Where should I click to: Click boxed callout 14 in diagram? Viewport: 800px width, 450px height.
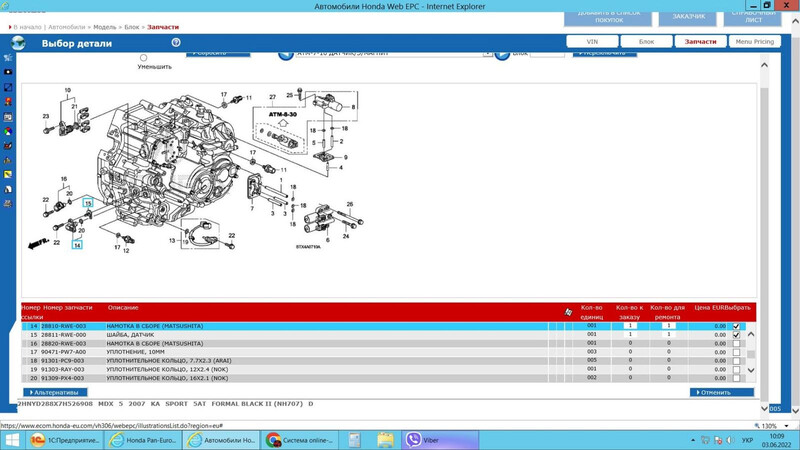click(x=77, y=245)
